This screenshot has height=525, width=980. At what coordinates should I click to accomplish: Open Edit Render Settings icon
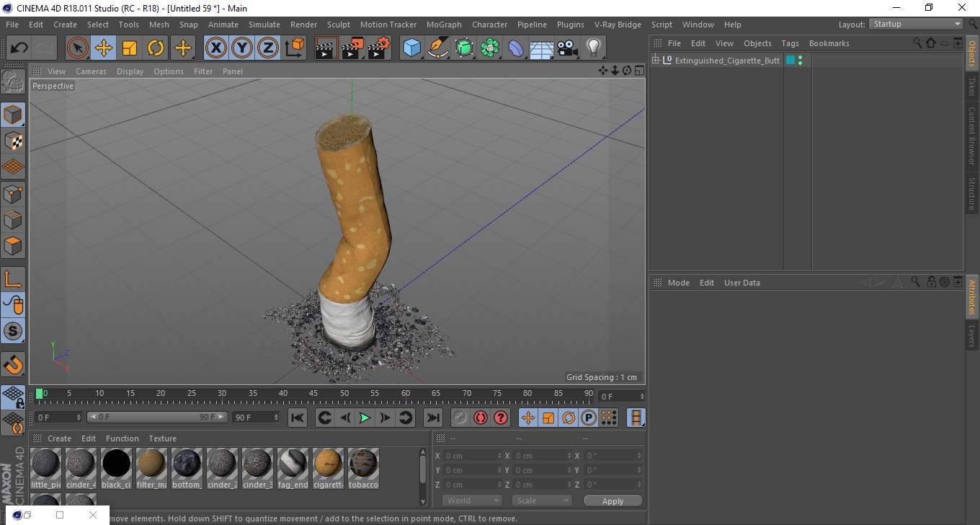(x=379, y=48)
